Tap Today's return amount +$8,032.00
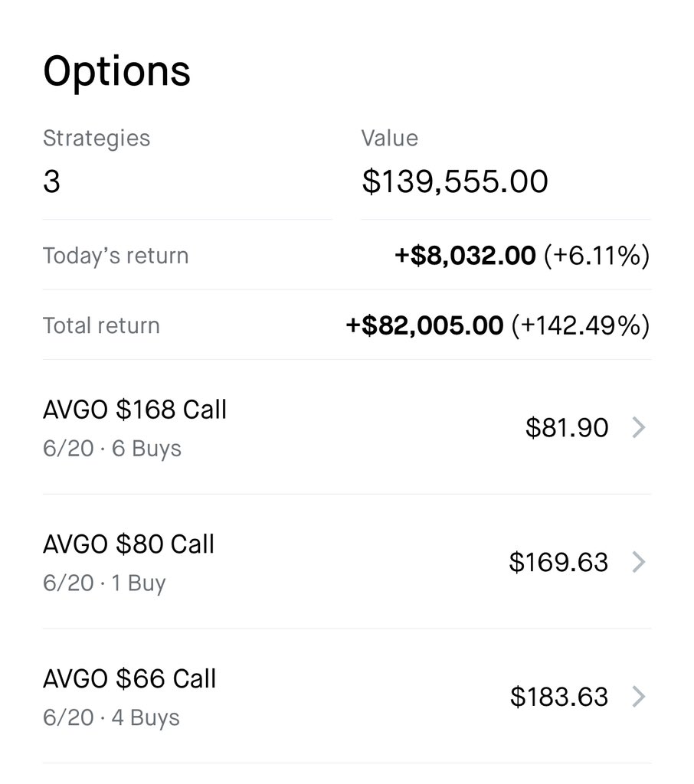The height and width of the screenshot is (784, 694). click(x=465, y=256)
